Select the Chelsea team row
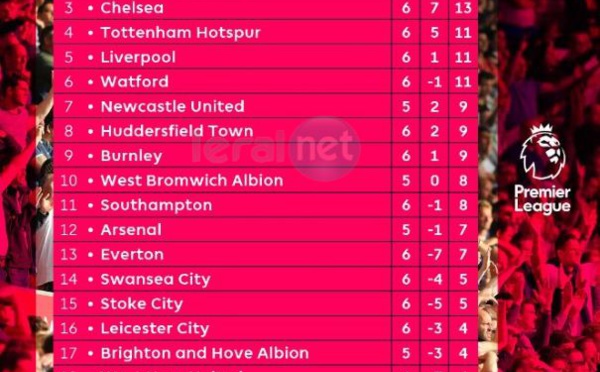The image size is (600, 372). 266,8
